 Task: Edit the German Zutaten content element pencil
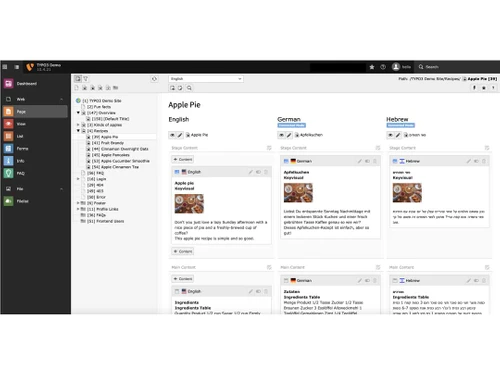click(360, 281)
